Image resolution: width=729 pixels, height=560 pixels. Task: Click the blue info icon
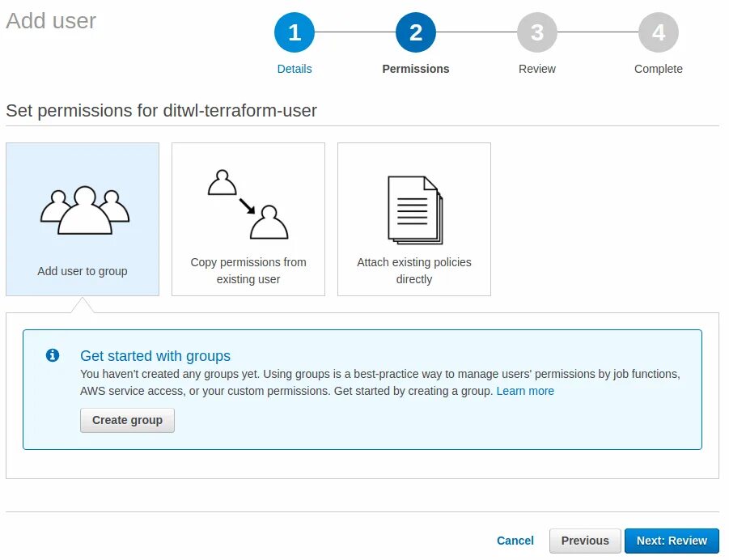tap(53, 355)
